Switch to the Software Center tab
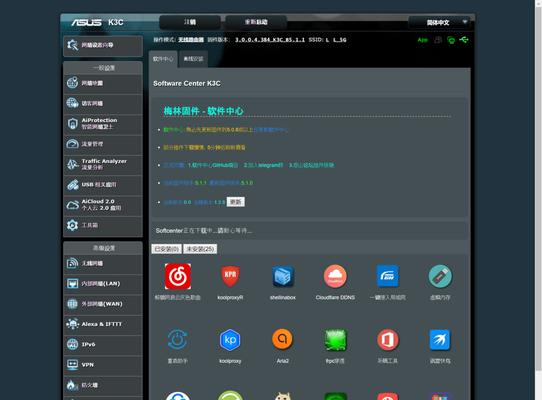Image resolution: width=542 pixels, height=400 pixels. 163,59
